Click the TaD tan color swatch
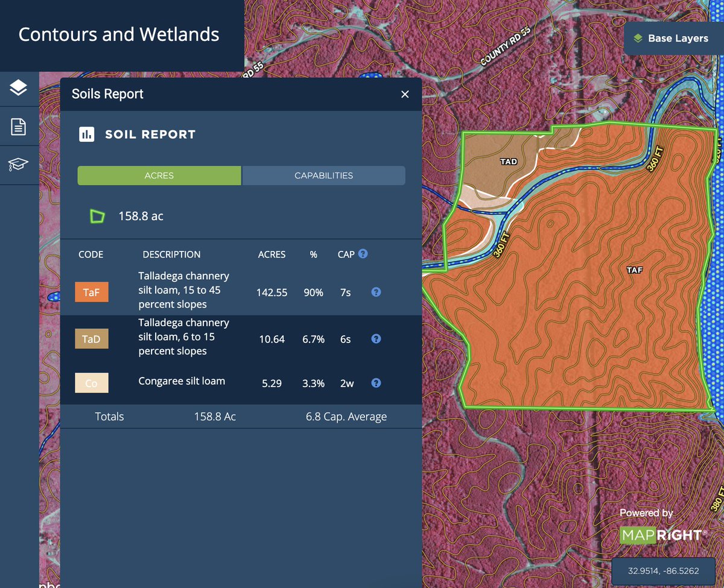Screen dimensions: 724x588 point(92,339)
